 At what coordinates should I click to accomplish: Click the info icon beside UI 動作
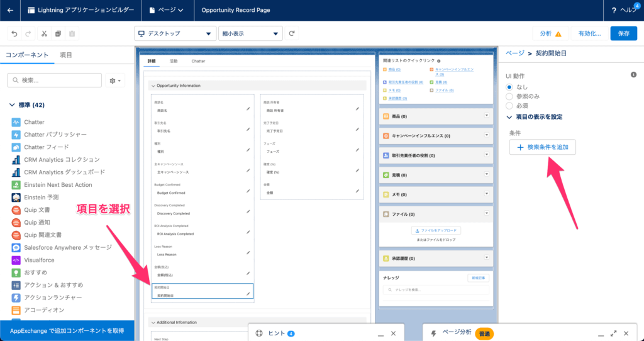pos(633,75)
